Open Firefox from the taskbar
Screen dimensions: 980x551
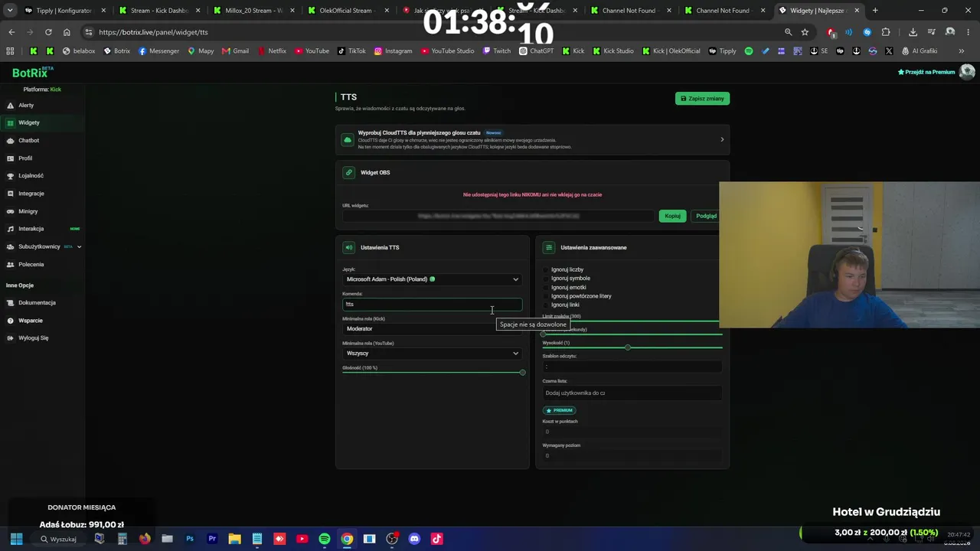(145, 539)
